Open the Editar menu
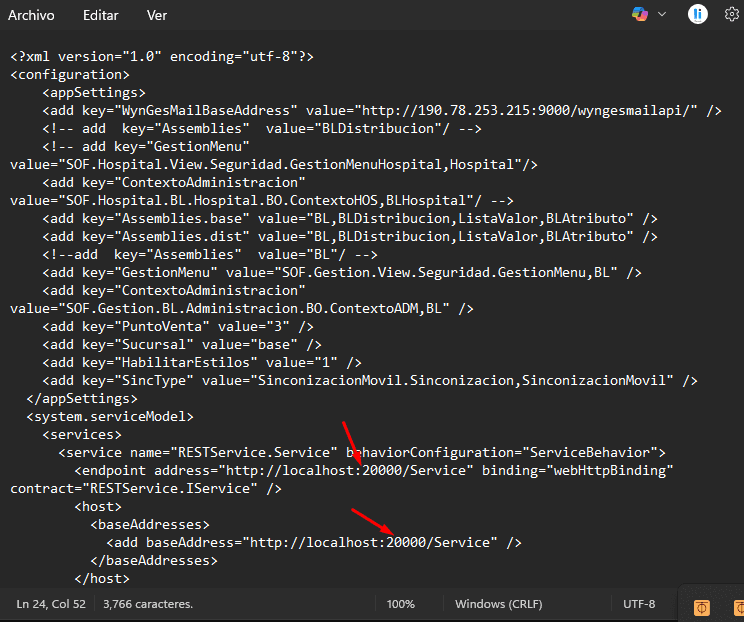The image size is (744, 622). [100, 16]
